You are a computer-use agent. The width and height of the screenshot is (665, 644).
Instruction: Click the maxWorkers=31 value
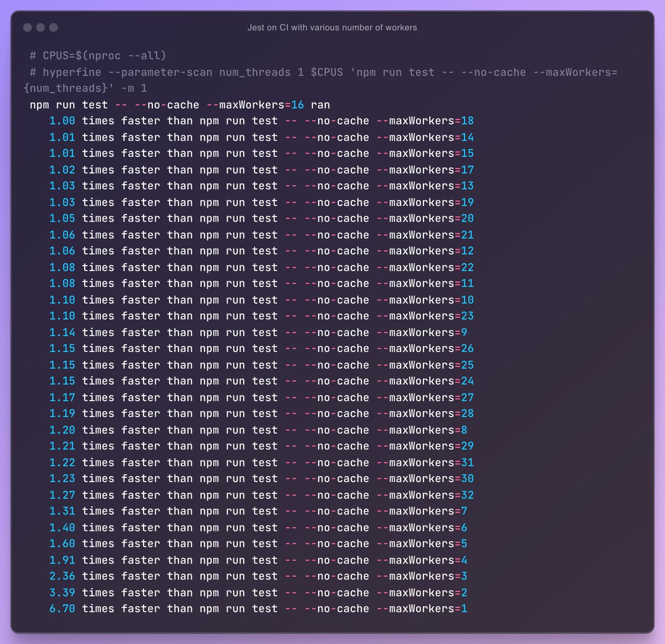467,463
